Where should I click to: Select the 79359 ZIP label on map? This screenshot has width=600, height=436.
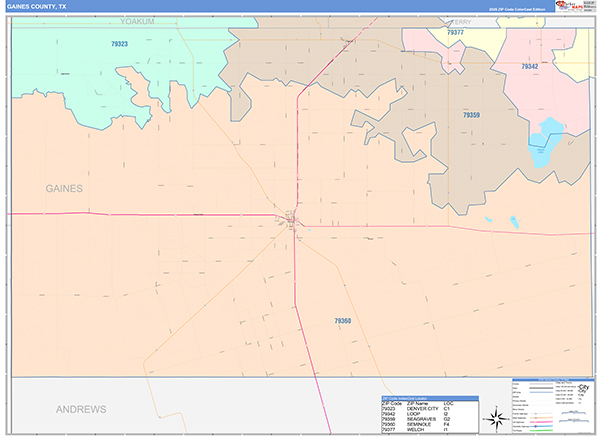tap(471, 115)
